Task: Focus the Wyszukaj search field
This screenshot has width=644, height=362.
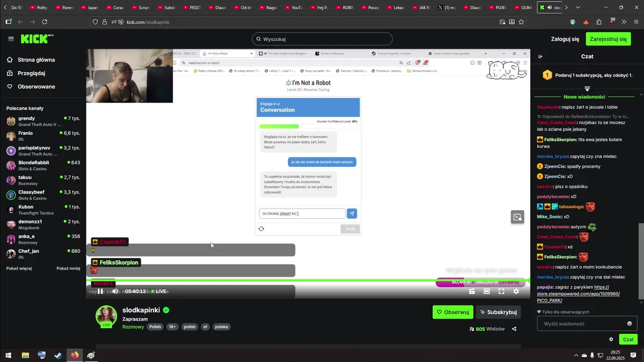Action: 322,39
